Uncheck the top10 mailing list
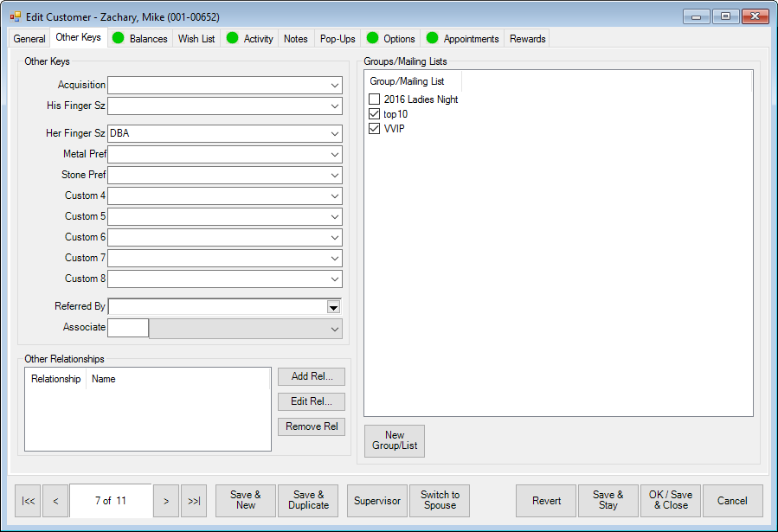The height and width of the screenshot is (532, 778). (375, 114)
